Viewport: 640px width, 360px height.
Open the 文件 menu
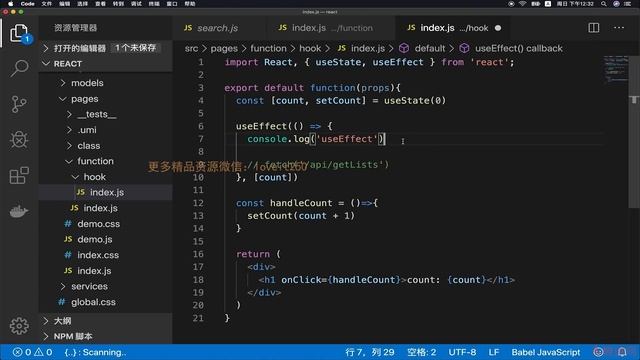point(47,4)
